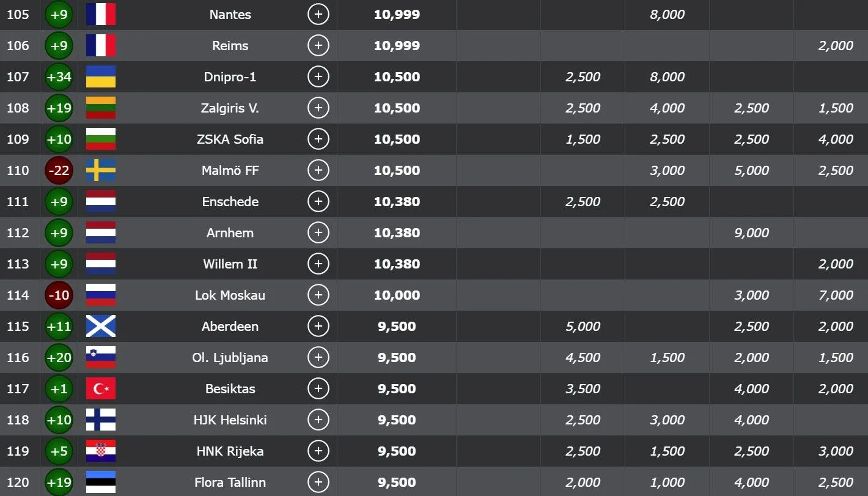Screen dimensions: 868x496
Task: Expand Arnhem row with the plus icon
Action: coord(318,232)
